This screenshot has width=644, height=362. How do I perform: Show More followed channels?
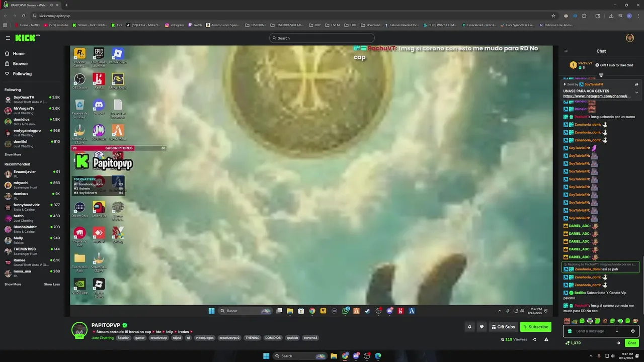(x=13, y=155)
